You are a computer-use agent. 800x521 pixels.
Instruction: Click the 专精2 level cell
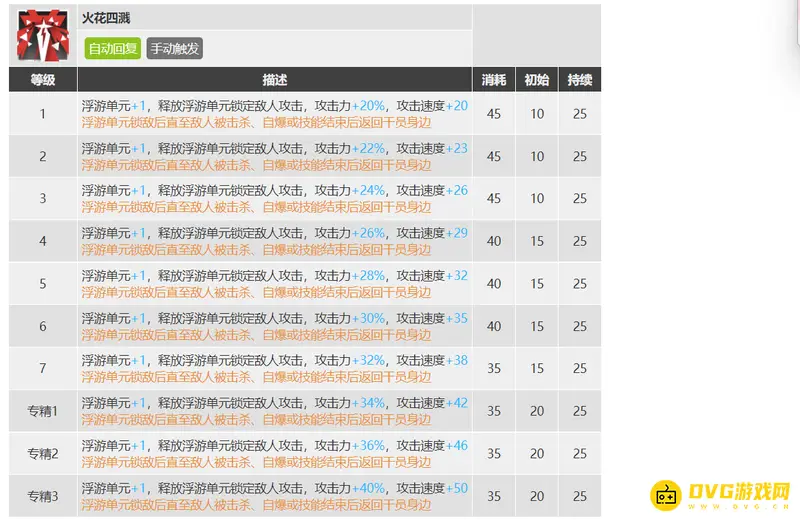(x=43, y=454)
